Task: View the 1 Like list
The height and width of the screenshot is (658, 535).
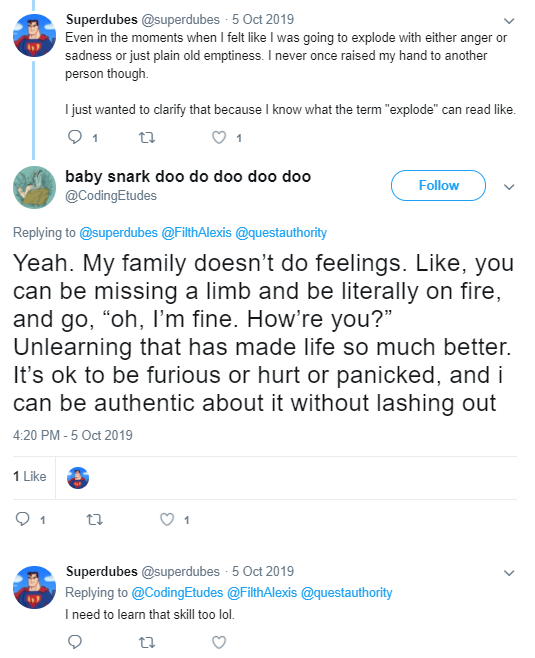Action: pos(29,476)
